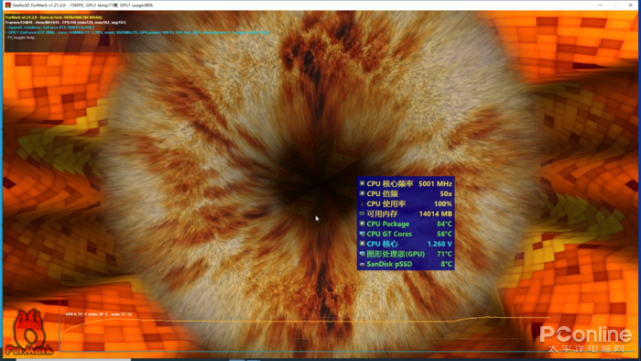Image resolution: width=641 pixels, height=361 pixels.
Task: Click the F1 toggle help text line
Action: [21, 37]
